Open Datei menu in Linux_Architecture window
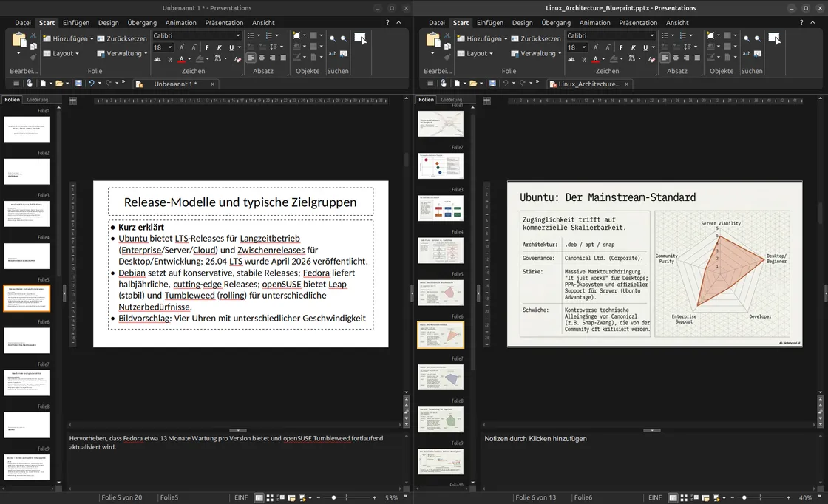Viewport: 828px width, 504px height. 437,23
